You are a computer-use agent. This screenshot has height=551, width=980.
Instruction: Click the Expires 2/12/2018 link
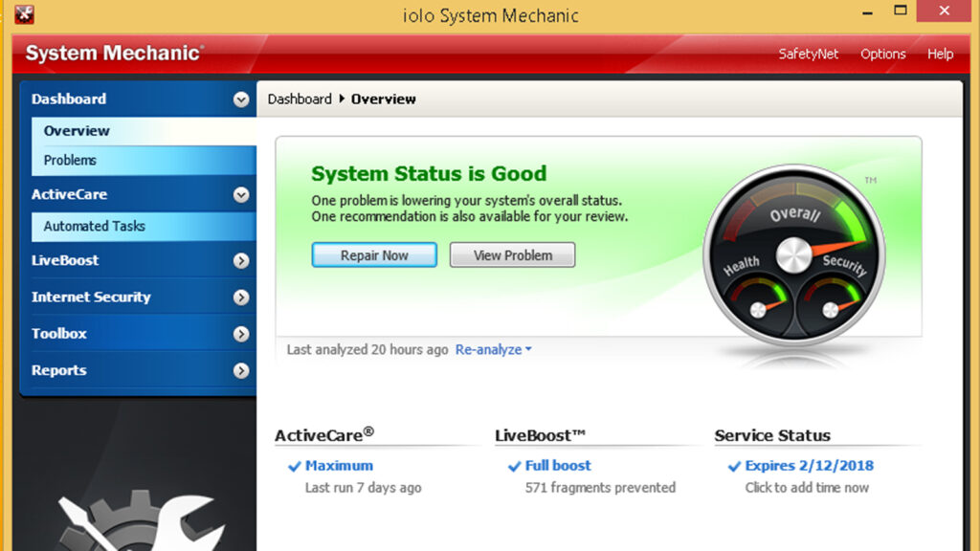[x=810, y=466]
